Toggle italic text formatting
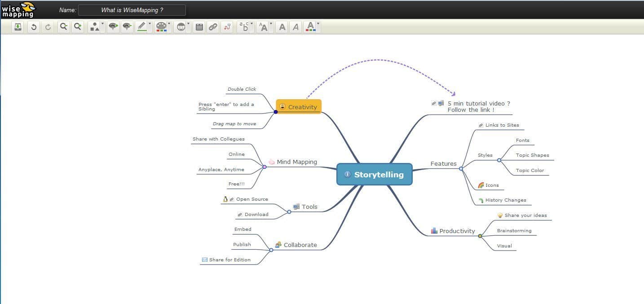The width and height of the screenshot is (644, 304). [296, 27]
